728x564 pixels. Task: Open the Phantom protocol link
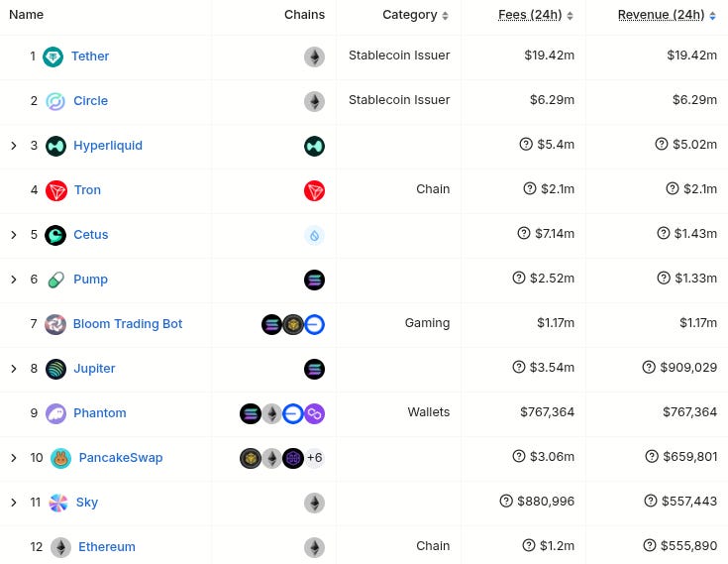tap(100, 413)
